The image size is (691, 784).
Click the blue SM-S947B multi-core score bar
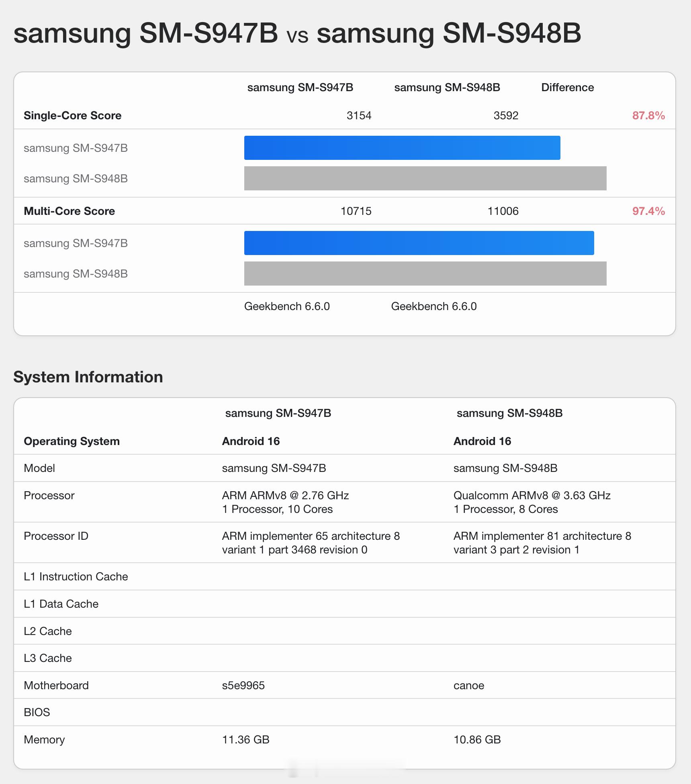[419, 243]
